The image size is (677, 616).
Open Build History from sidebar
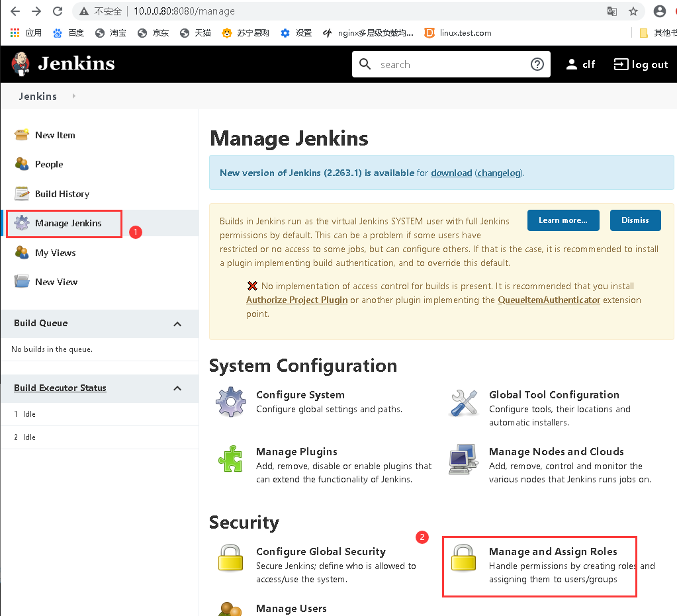tap(62, 195)
